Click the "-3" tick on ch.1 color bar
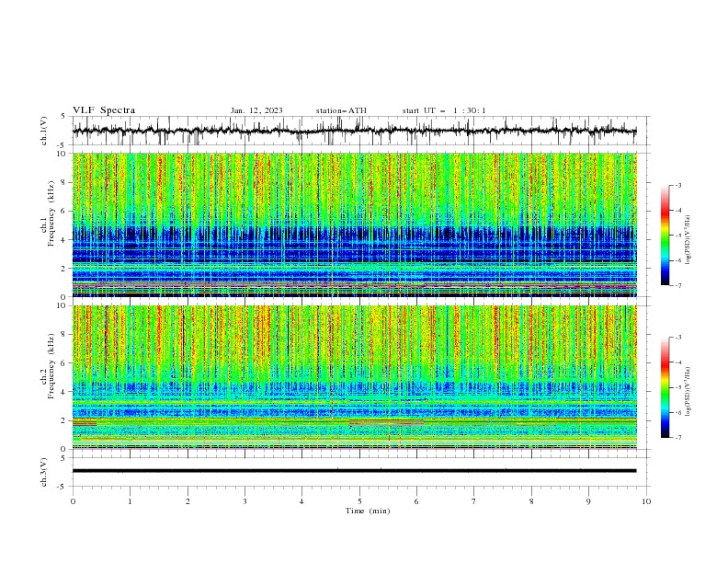Screen dimensions: 728x563 pos(677,185)
